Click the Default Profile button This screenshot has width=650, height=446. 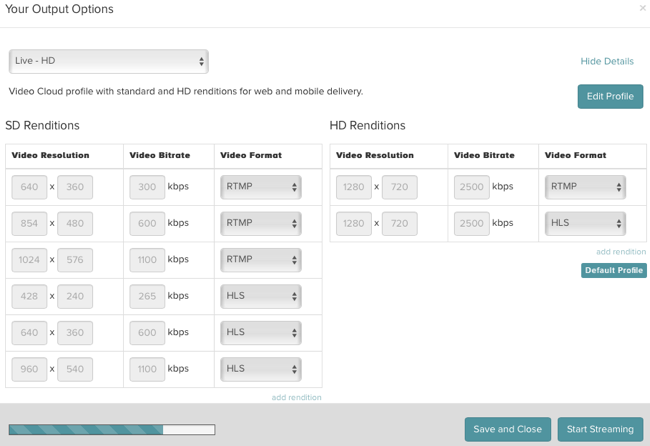614,270
